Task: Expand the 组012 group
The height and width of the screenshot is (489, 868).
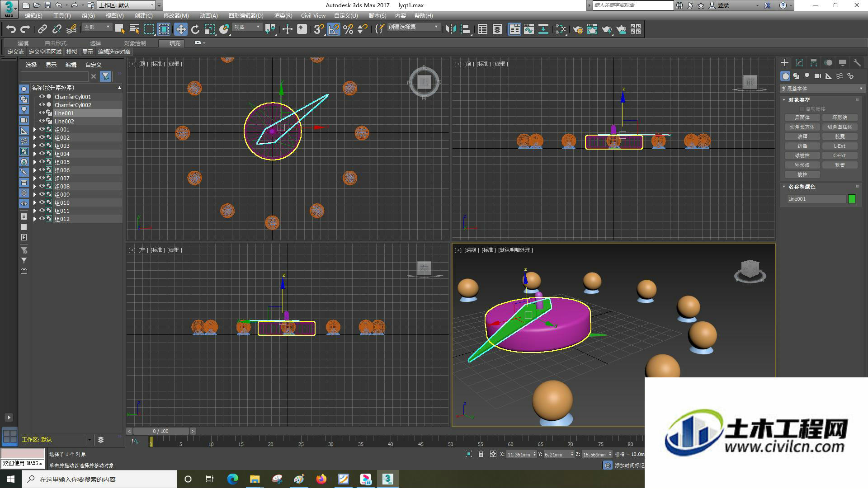Action: [35, 219]
